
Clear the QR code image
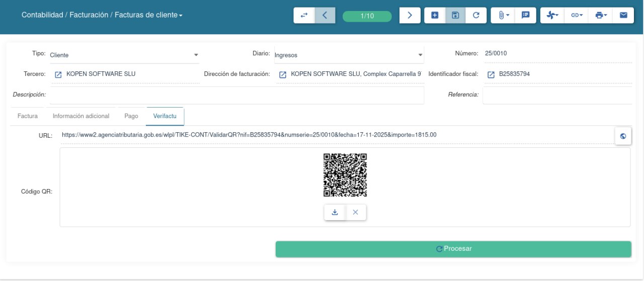click(356, 212)
